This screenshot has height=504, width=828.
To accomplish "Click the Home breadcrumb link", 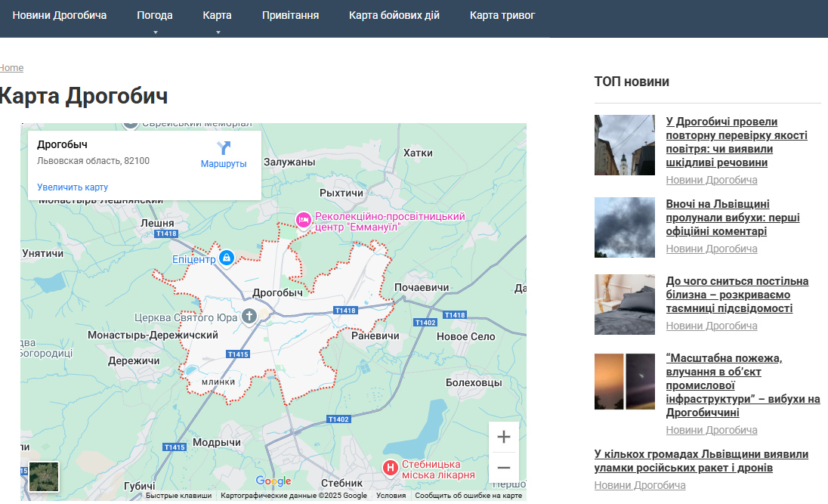I will [11, 67].
